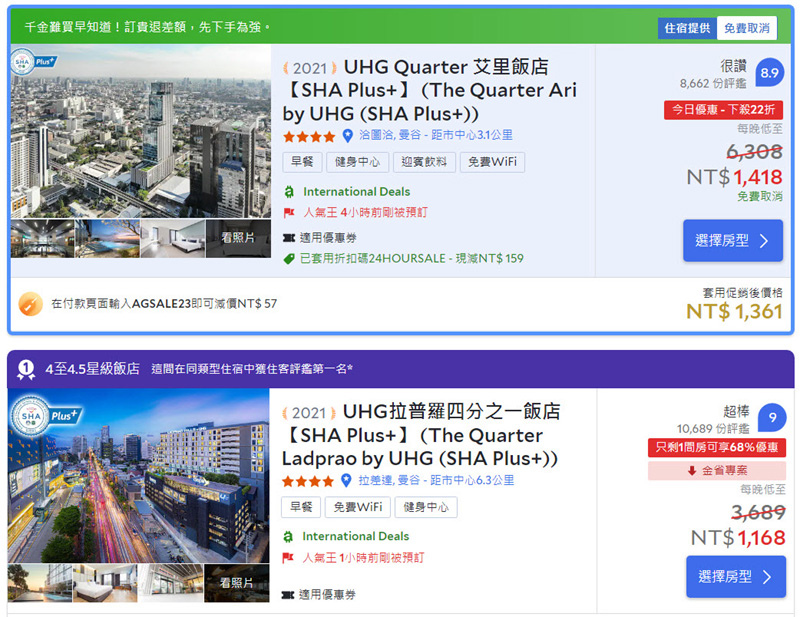Open third small thumbnail of Quarter Ladprao

point(171,583)
